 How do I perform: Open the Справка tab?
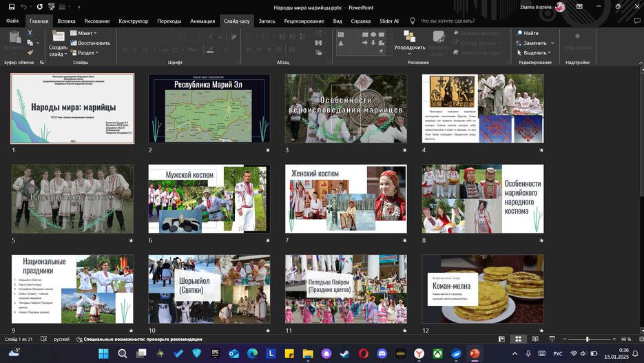361,21
